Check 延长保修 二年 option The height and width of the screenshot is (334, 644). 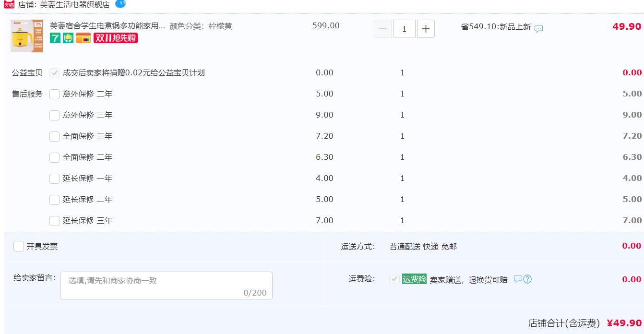point(55,200)
